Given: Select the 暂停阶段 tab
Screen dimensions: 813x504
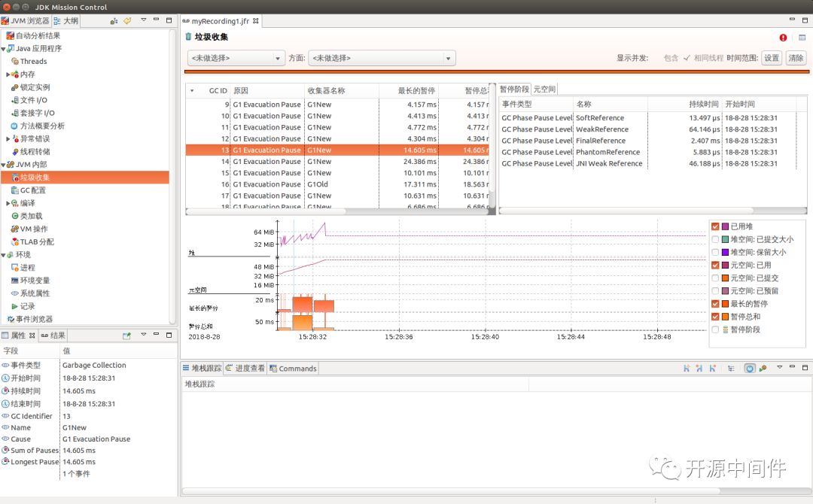Looking at the screenshot, I should pos(514,89).
